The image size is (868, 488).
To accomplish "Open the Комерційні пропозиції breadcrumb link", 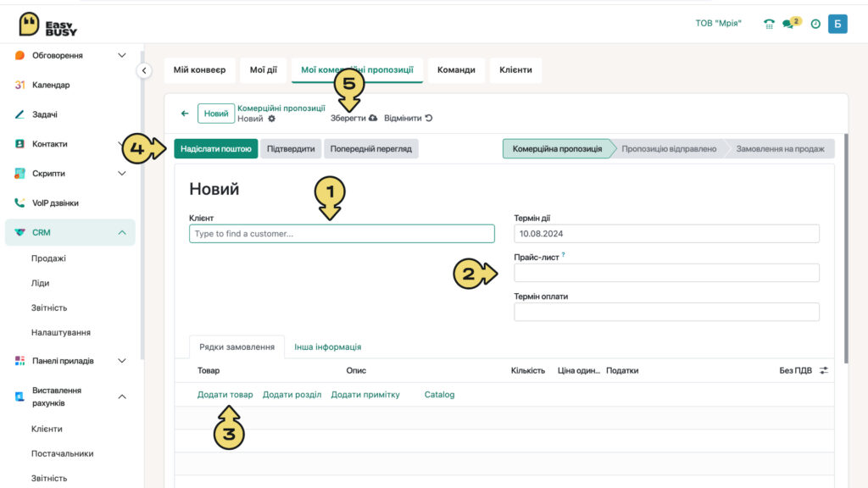I will [281, 108].
